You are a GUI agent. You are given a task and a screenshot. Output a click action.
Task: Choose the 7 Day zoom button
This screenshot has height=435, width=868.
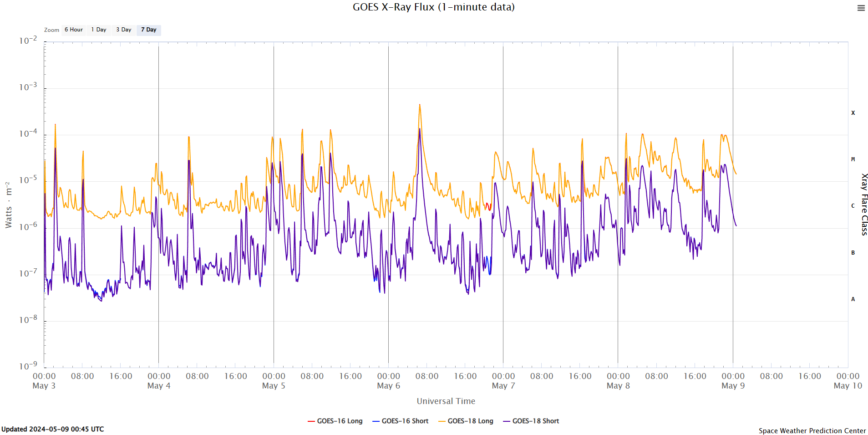pos(148,30)
